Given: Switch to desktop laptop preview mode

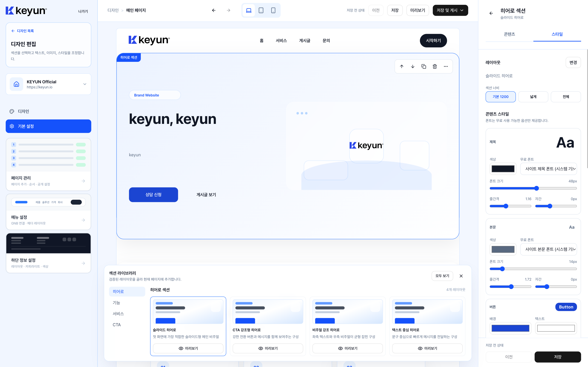Looking at the screenshot, I should (249, 11).
